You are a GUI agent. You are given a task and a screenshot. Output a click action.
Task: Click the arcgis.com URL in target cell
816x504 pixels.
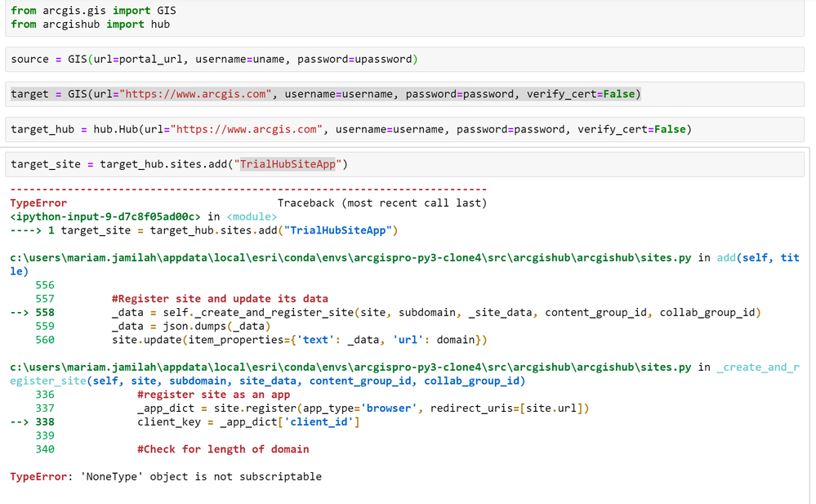pos(196,94)
